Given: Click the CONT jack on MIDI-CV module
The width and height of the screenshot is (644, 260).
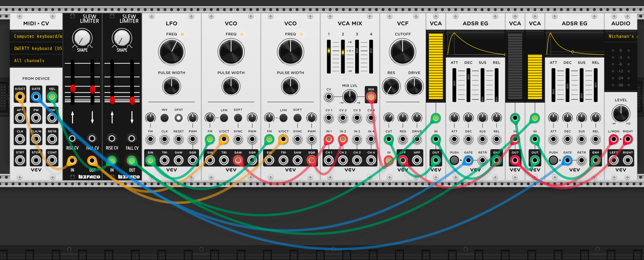Looking at the screenshot, I should tap(52, 160).
